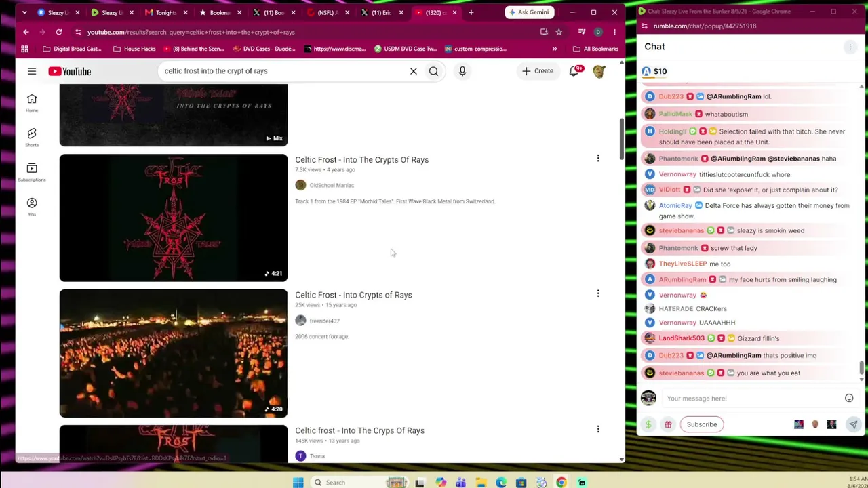Open options menu for the 2006 concert video
This screenshot has width=868, height=488.
point(598,293)
